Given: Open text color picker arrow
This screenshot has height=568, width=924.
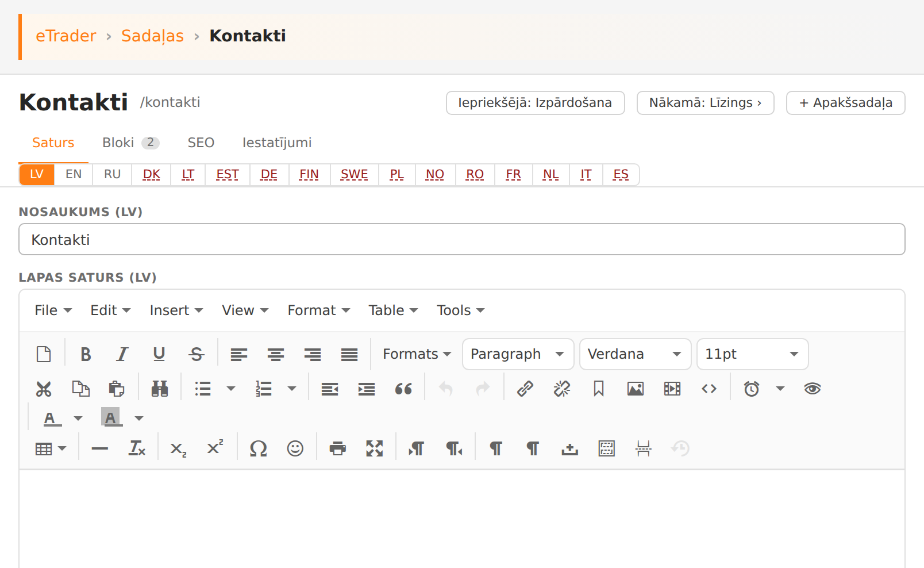Looking at the screenshot, I should coord(78,419).
